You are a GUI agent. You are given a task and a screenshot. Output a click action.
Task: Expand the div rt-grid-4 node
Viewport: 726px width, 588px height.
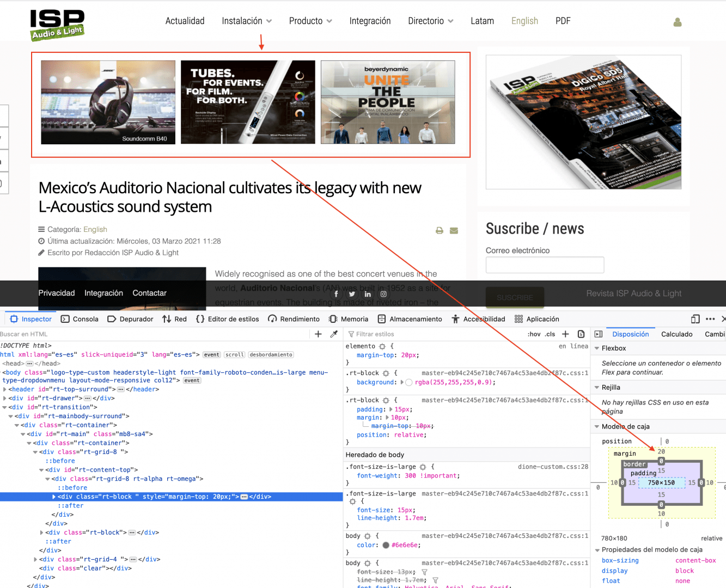coord(35,560)
